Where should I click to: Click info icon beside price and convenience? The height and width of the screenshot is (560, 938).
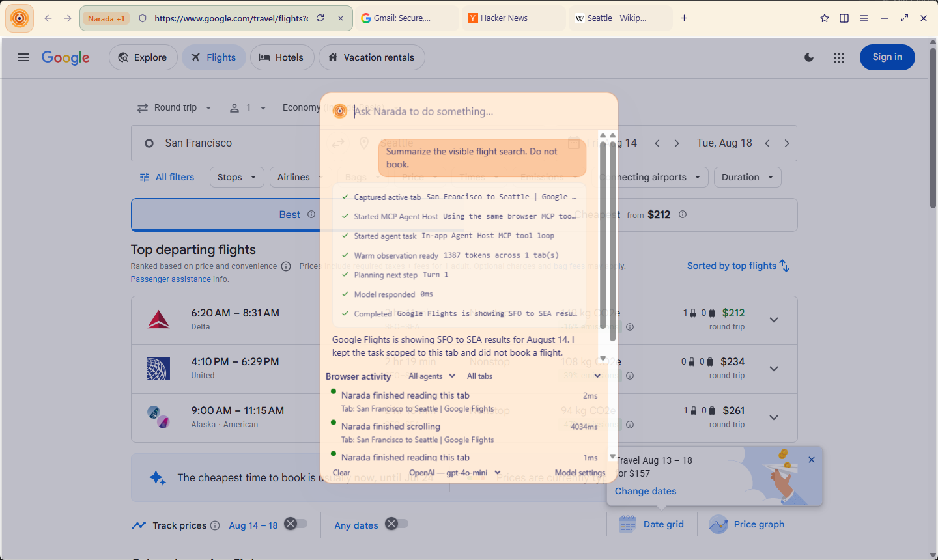pyautogui.click(x=286, y=266)
